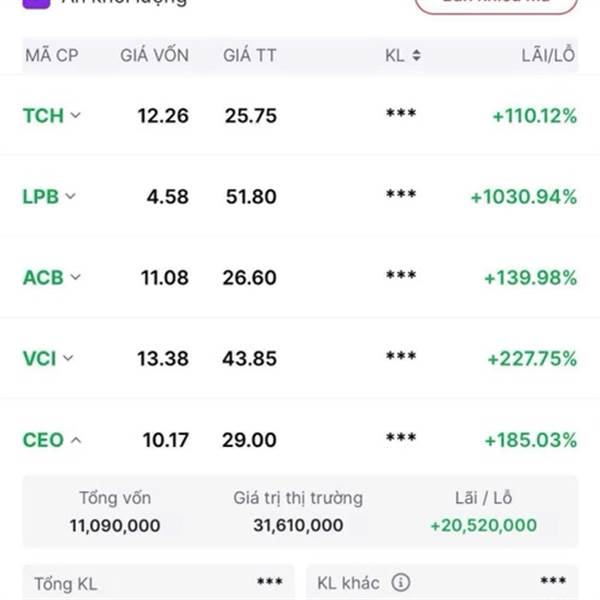Click the MÃ CP column header

pos(52,56)
